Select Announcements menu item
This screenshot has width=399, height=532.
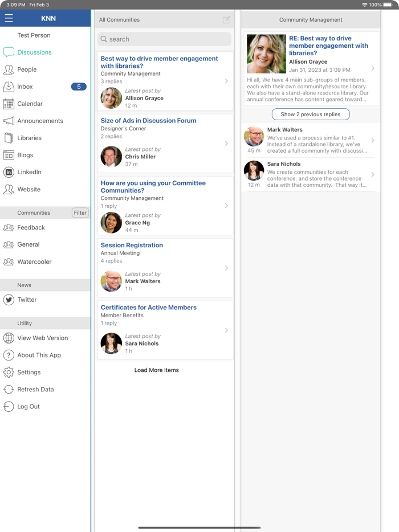[45, 121]
